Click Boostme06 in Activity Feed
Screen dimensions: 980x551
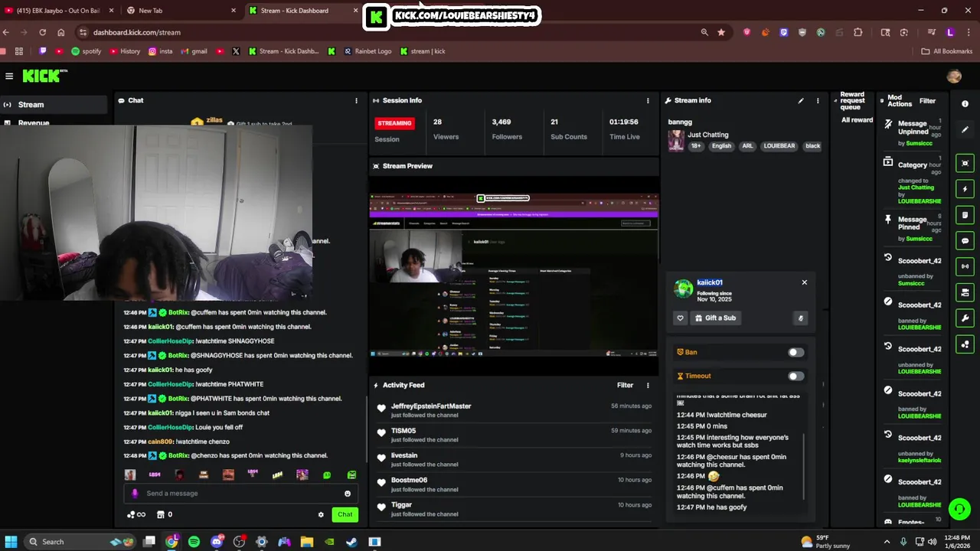pyautogui.click(x=409, y=480)
